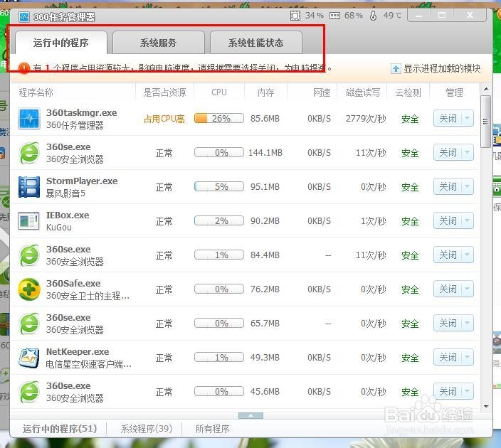501x448 pixels.
Task: Click the 5% CPU bar of StormPlayer.exe
Action: 219,186
